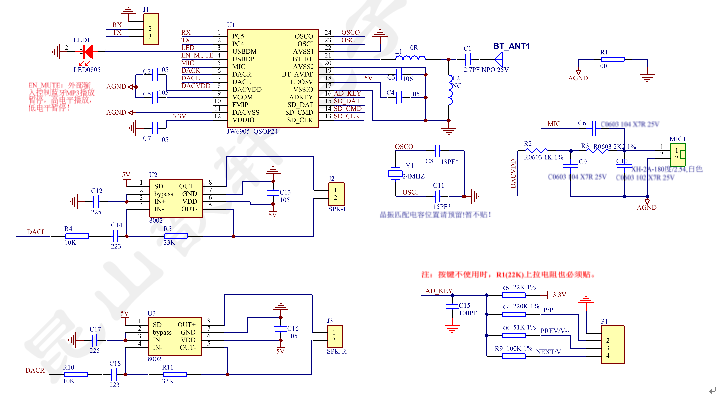Viewport: 717px width, 400px height.
Task: Select the red LED diode symbol
Action: [x=87, y=50]
